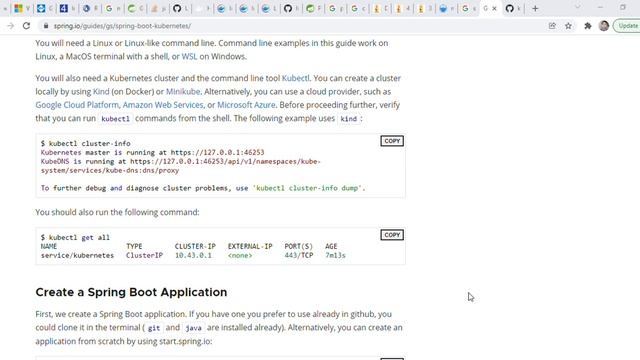The height and width of the screenshot is (360, 640).
Task: Reload the spring.io page
Action: tap(27, 26)
